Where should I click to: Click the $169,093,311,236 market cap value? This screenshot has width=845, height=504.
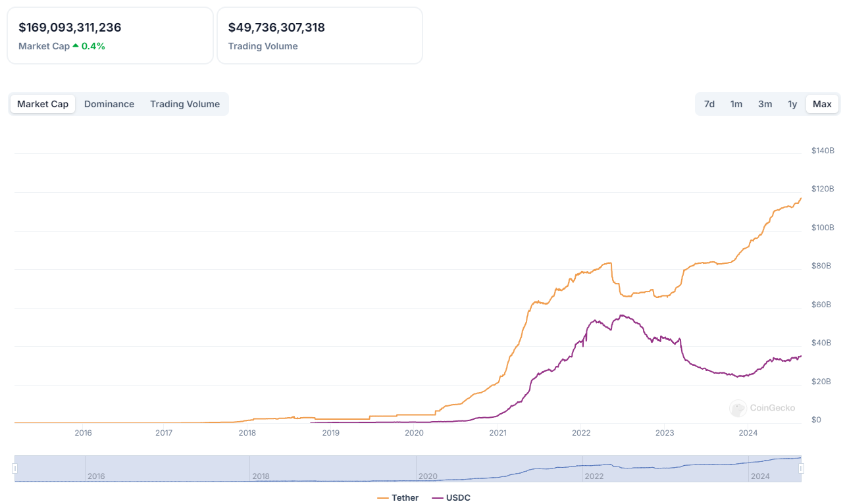(x=70, y=28)
